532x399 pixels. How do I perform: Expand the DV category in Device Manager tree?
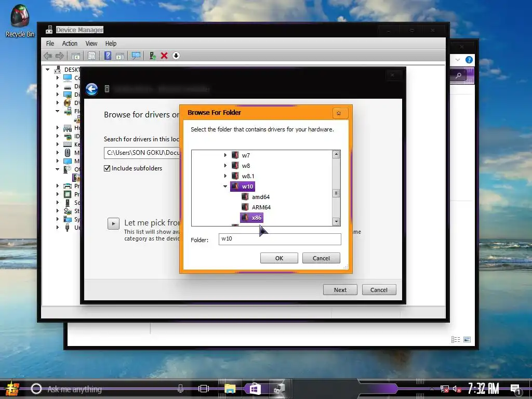[57, 103]
